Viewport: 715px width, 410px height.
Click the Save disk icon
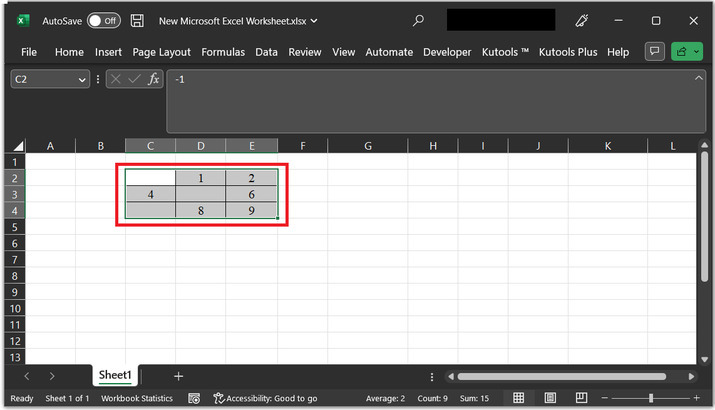tap(137, 21)
